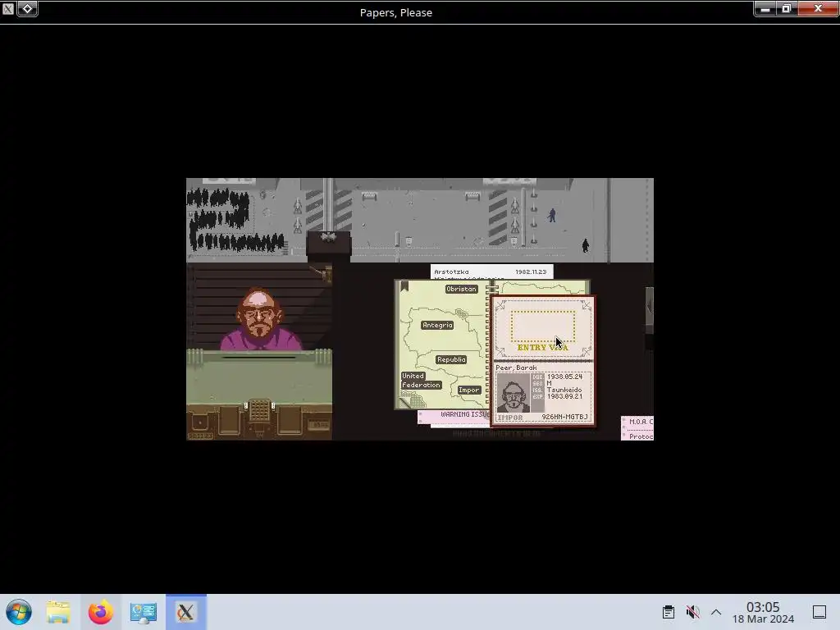
Task: Open the window menu X icon in titlebar
Action: tap(8, 8)
